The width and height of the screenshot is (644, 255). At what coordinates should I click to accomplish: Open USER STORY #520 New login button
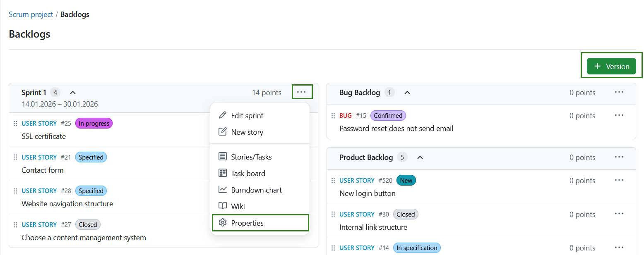(x=357, y=180)
